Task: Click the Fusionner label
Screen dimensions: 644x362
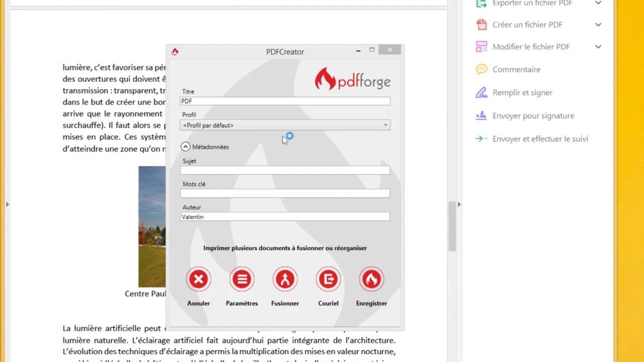Action: (285, 303)
